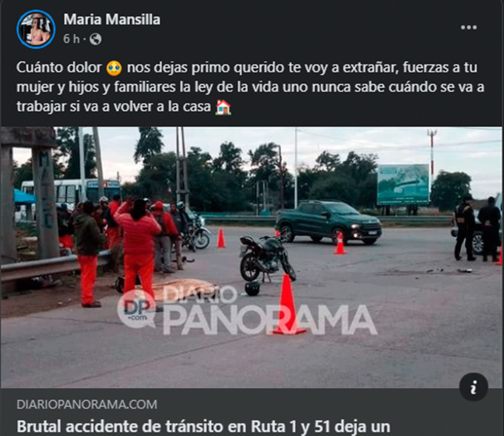The width and height of the screenshot is (504, 436).
Task: Open the DIARIOPANORAMA.COM source link
Action: click(87, 404)
